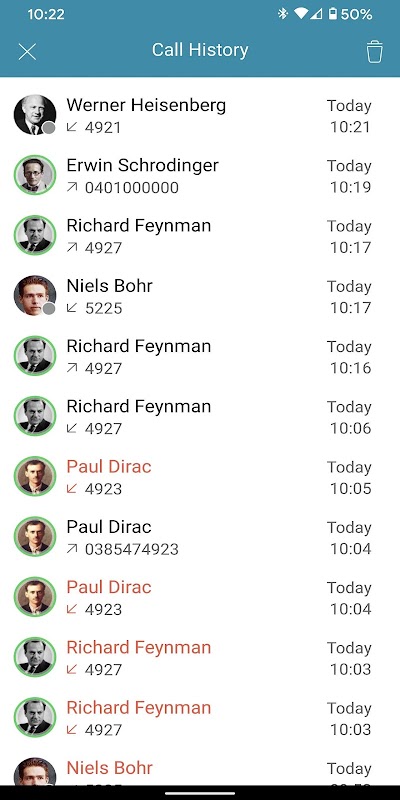Screen dimensions: 400x800
Task: Tap the Bluetooth status bar icon
Action: [282, 14]
